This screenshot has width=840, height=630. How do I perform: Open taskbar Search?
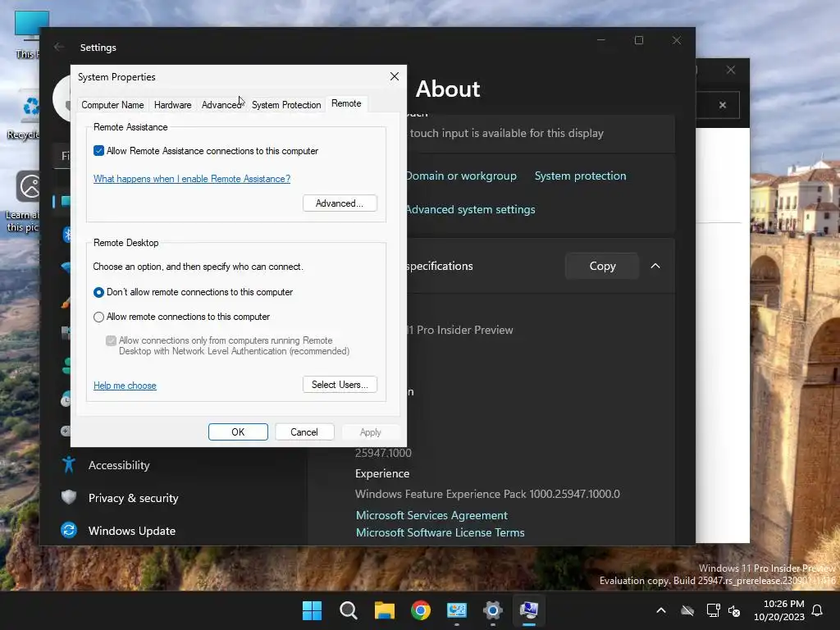click(x=348, y=610)
